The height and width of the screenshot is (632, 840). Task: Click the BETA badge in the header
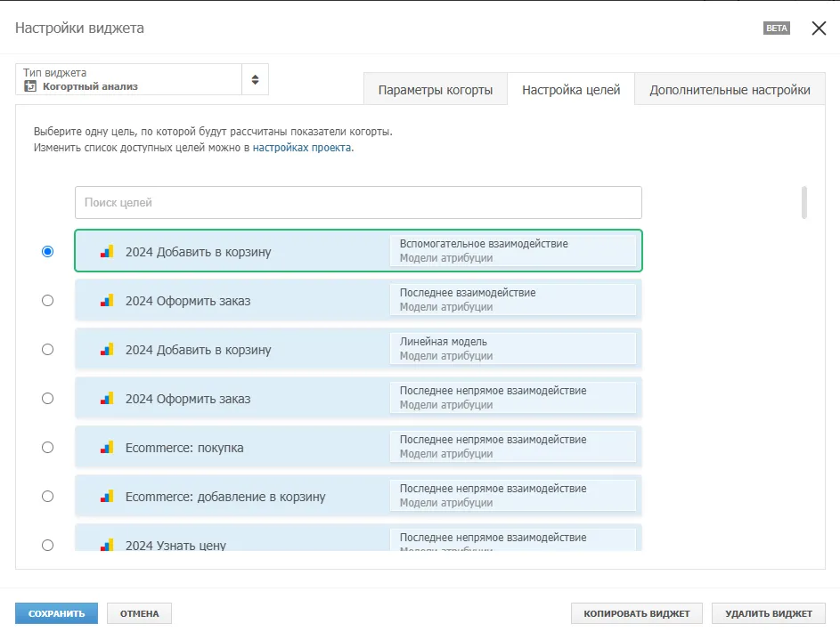coord(776,28)
